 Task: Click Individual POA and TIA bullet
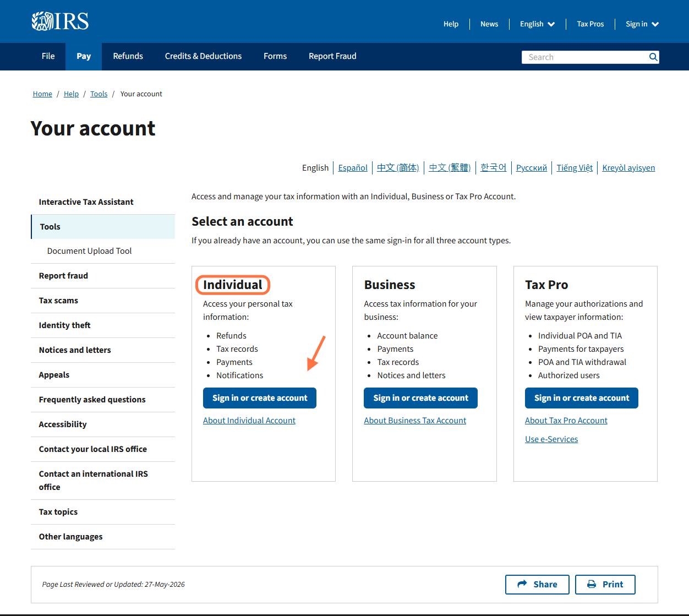[580, 336]
